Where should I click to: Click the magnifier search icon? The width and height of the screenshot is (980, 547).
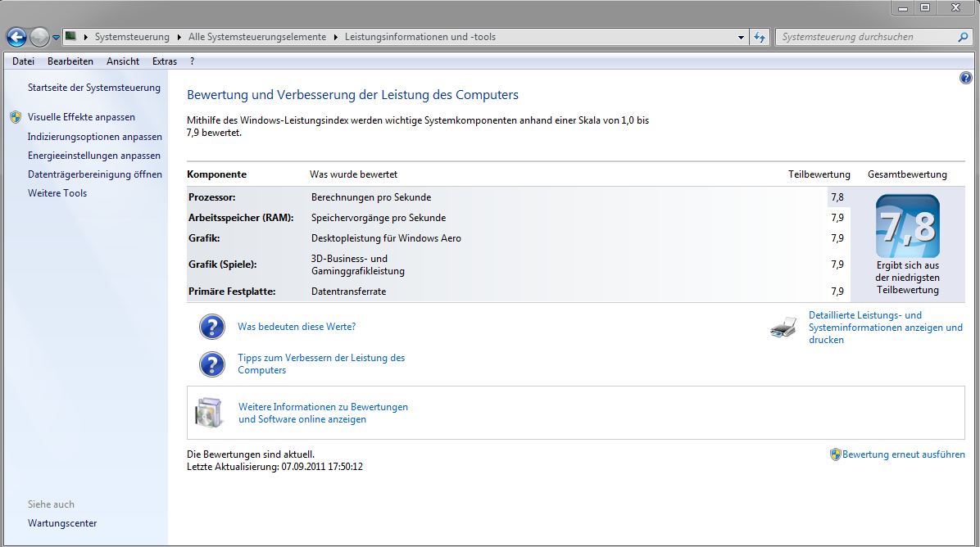tap(963, 37)
